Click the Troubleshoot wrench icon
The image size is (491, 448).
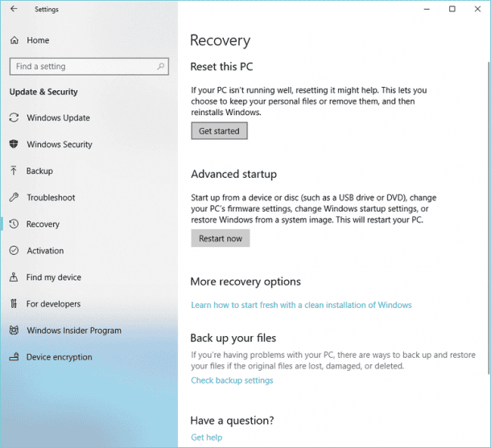[x=14, y=198]
